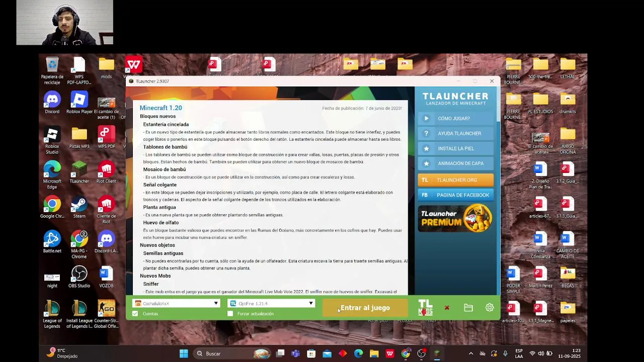Image resolution: width=644 pixels, height=362 pixels.
Task: Select the mods folder on desktop
Action: pos(106,68)
